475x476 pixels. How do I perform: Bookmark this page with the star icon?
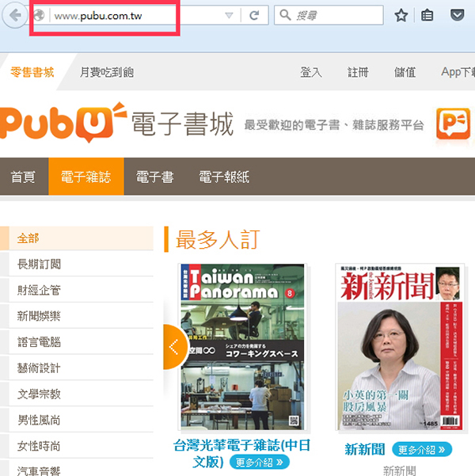pyautogui.click(x=401, y=15)
